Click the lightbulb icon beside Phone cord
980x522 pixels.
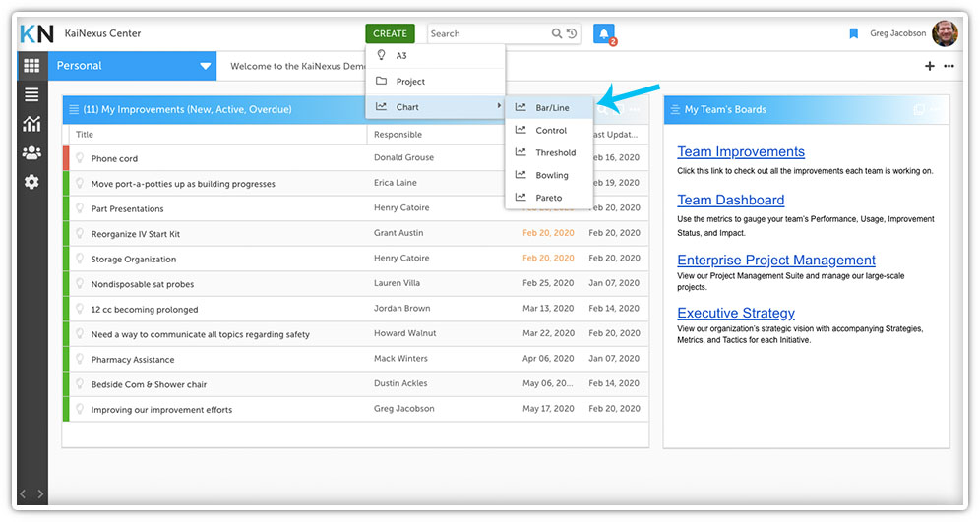[80, 158]
